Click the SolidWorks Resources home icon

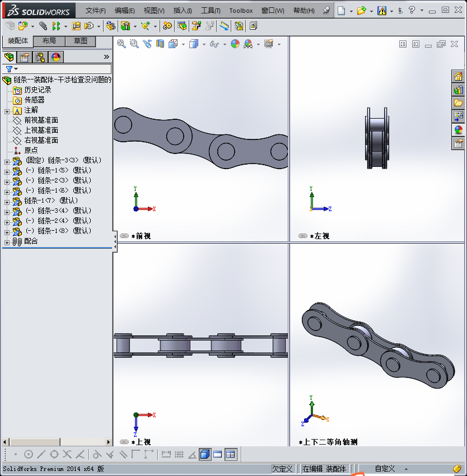458,76
